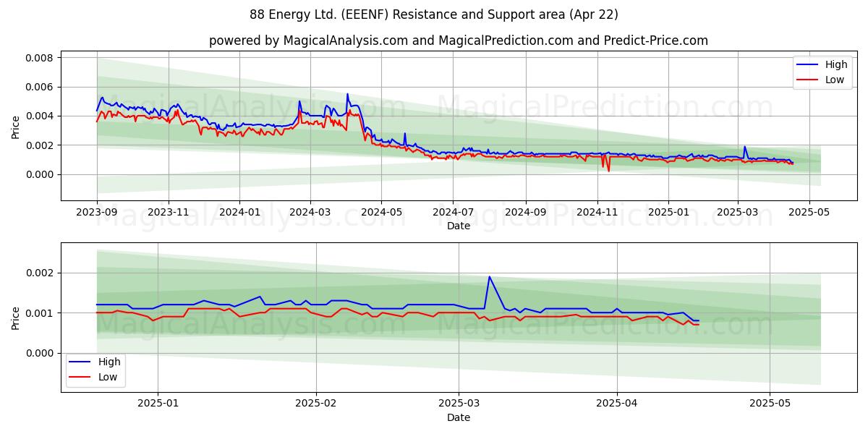The height and width of the screenshot is (434, 868).
Task: Click the top chart x-axis label '2024-07'
Action: pyautogui.click(x=454, y=213)
